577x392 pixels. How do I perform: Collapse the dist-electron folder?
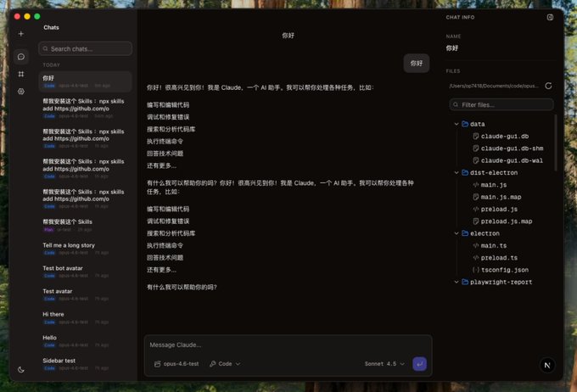tap(457, 172)
